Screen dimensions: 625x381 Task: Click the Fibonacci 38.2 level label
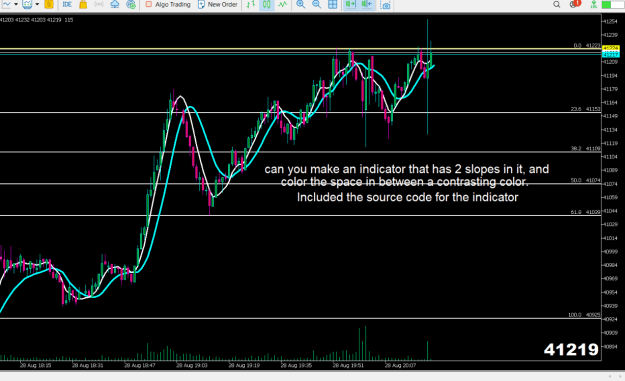tap(585, 148)
